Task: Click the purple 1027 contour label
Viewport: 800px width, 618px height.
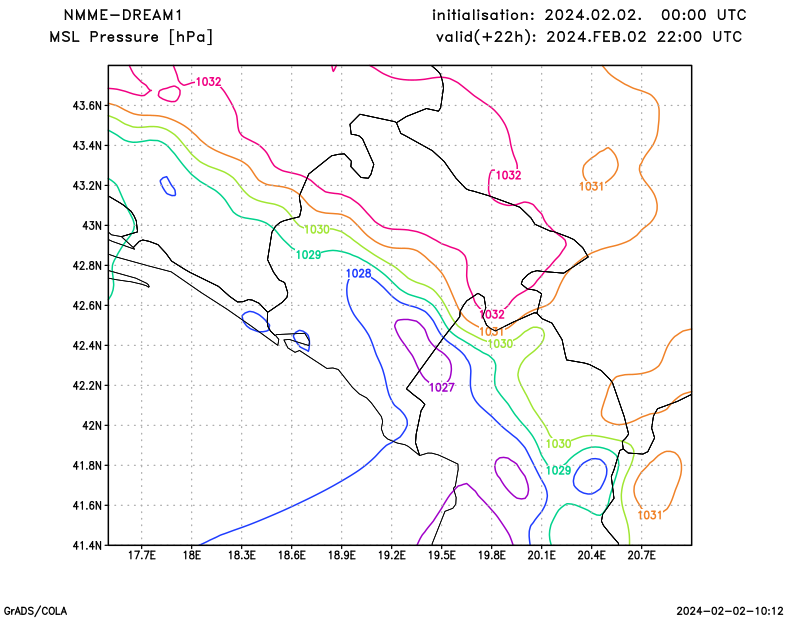Action: click(442, 387)
